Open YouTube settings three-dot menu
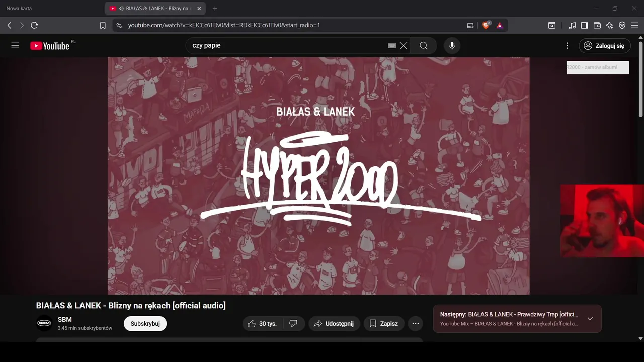This screenshot has width=644, height=362. [567, 46]
